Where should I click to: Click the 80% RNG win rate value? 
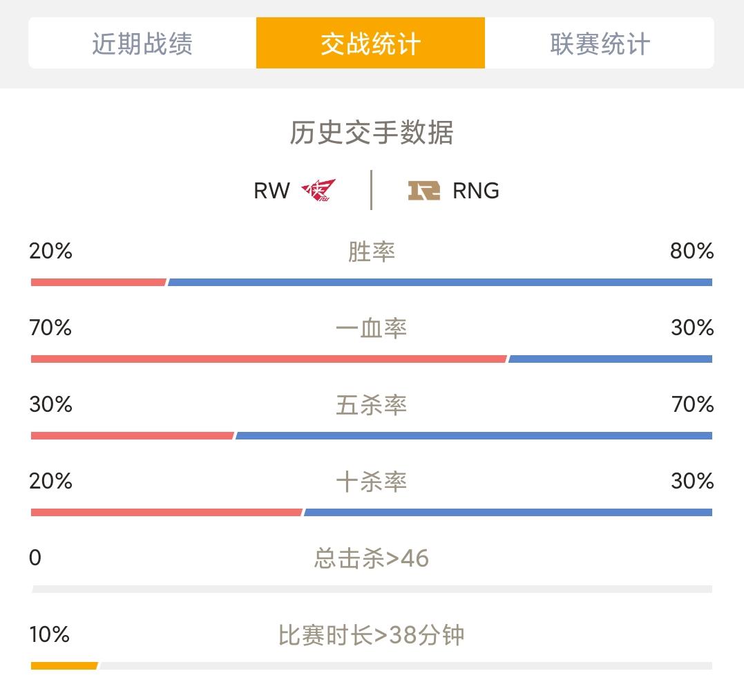(691, 251)
